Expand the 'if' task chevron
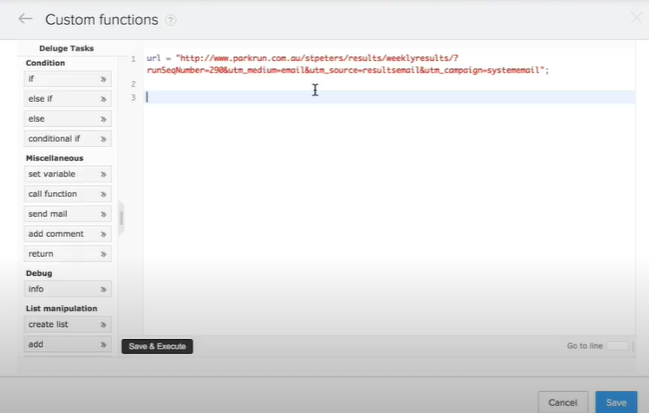The width and height of the screenshot is (649, 413). point(103,79)
